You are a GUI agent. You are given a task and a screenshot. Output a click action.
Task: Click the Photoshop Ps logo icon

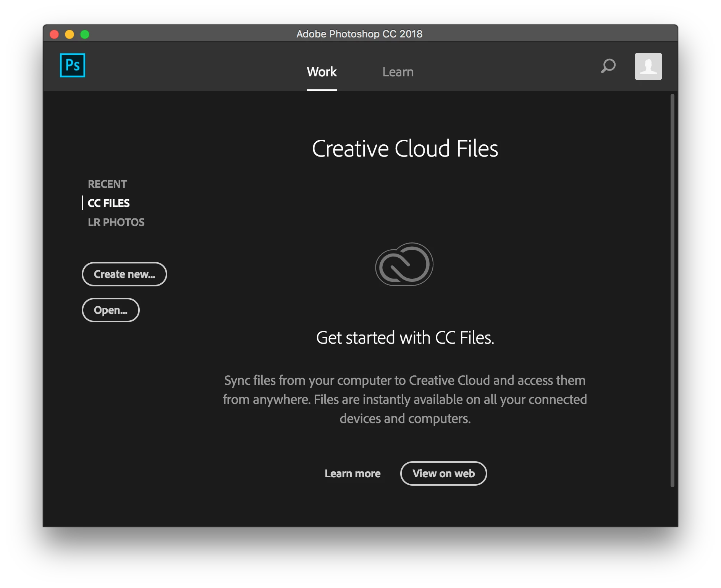pos(73,65)
